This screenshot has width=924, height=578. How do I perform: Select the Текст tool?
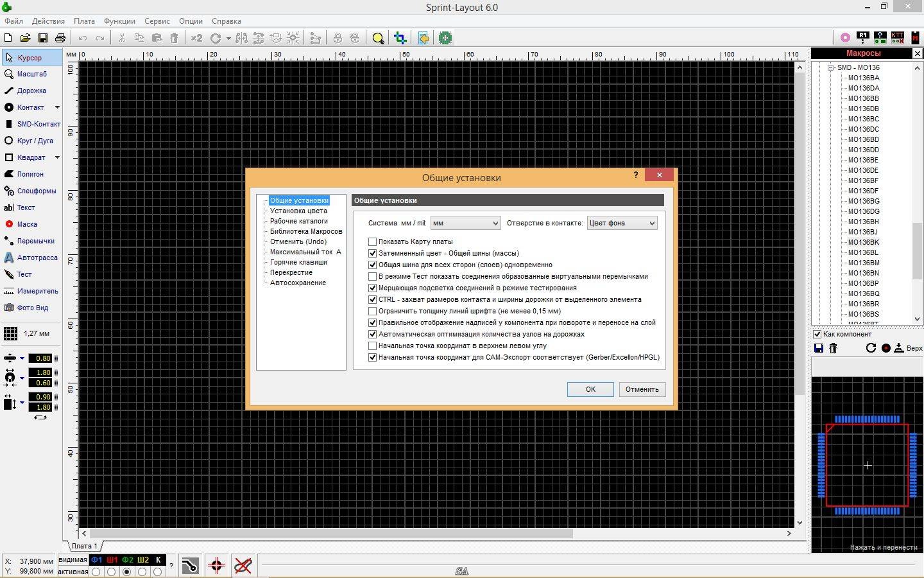[31, 207]
